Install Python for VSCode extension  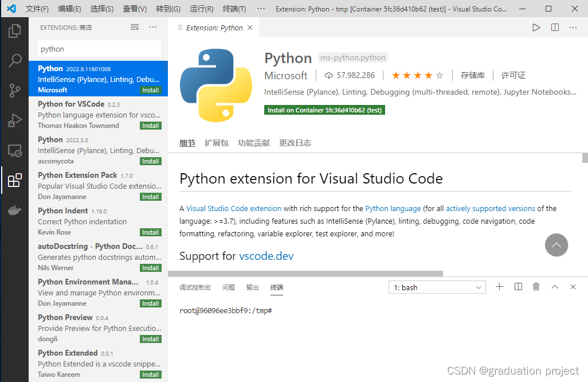click(150, 126)
